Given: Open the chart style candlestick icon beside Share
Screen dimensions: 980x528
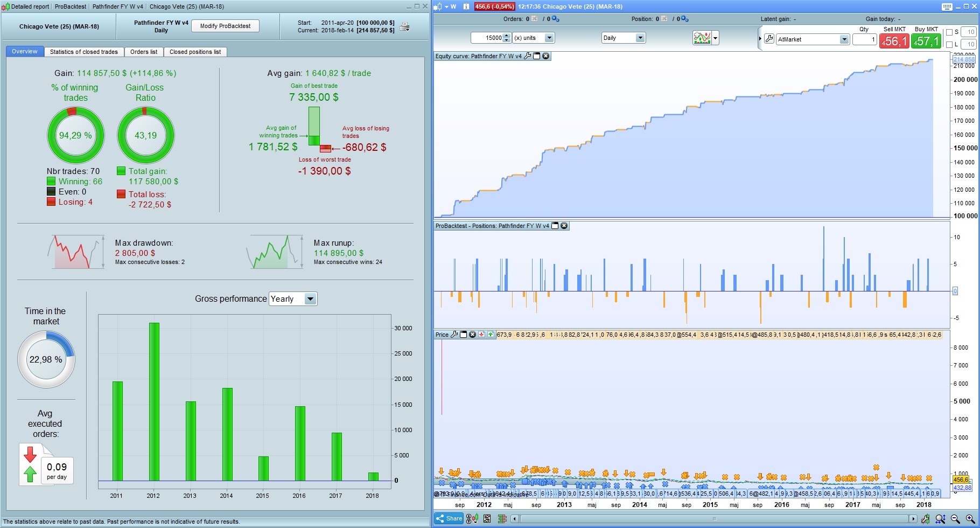Looking at the screenshot, I should pyautogui.click(x=472, y=519).
